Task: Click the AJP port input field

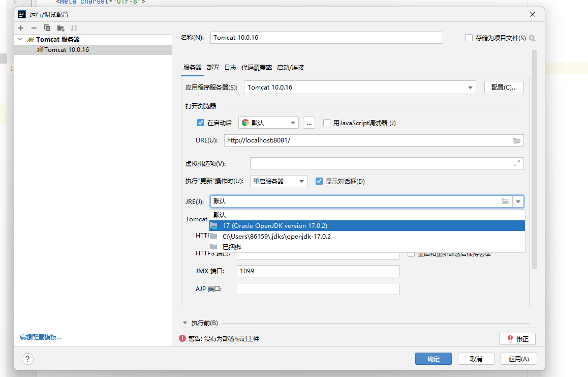Action: [x=318, y=289]
